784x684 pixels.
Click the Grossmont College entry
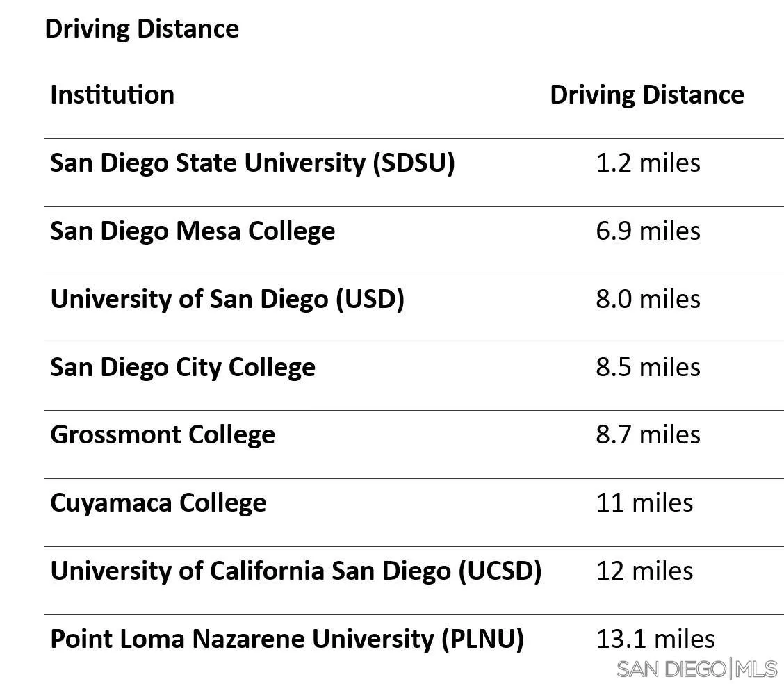point(163,435)
